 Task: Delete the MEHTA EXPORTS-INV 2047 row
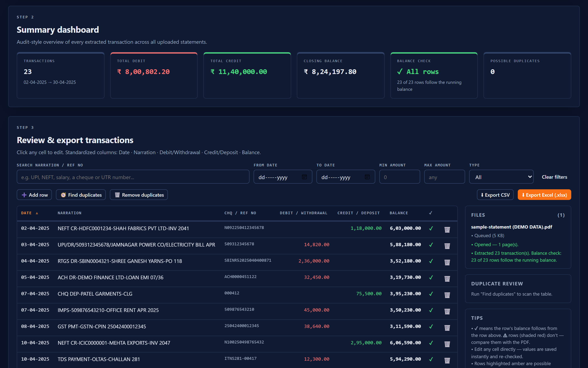[x=447, y=344]
